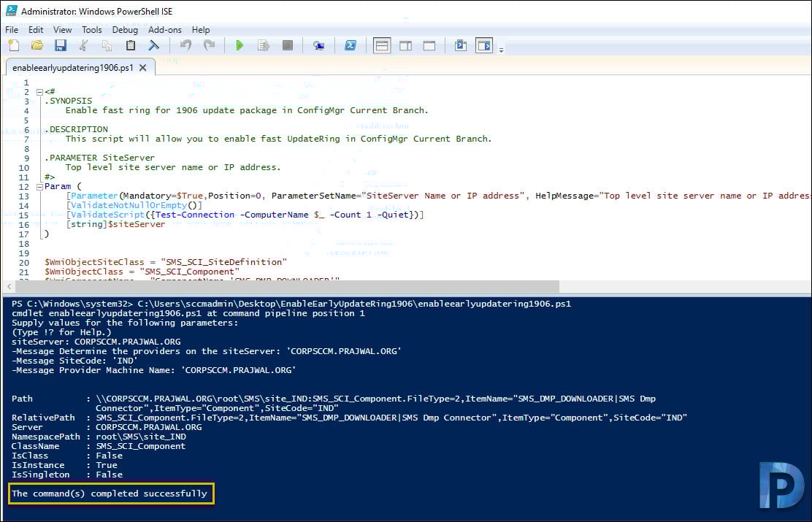Click the [string]$siteServer declaration

pos(115,225)
